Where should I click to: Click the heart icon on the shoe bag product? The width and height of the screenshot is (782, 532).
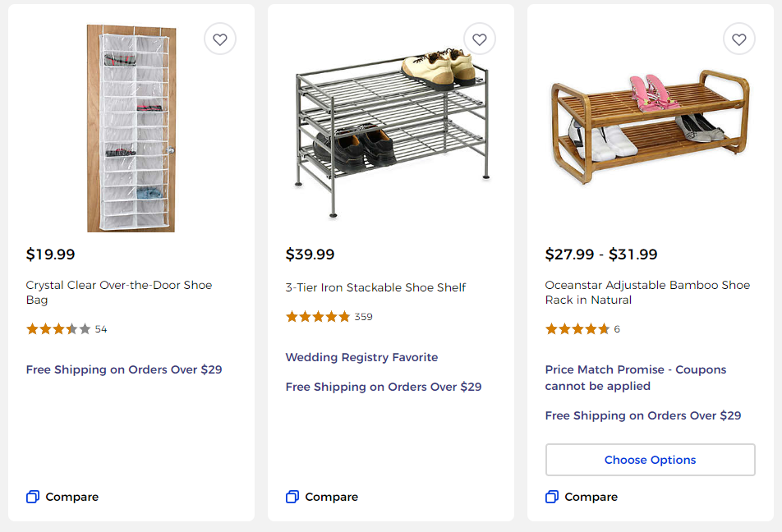pyautogui.click(x=219, y=39)
